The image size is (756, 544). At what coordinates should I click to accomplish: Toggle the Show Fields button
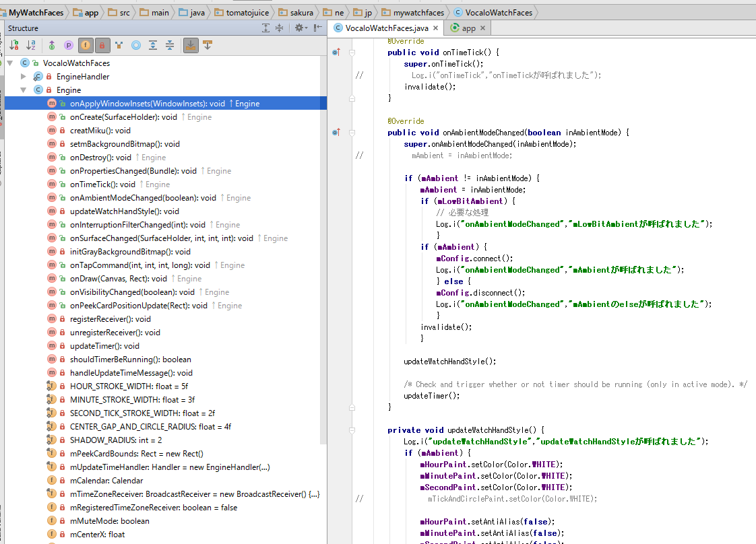point(86,45)
